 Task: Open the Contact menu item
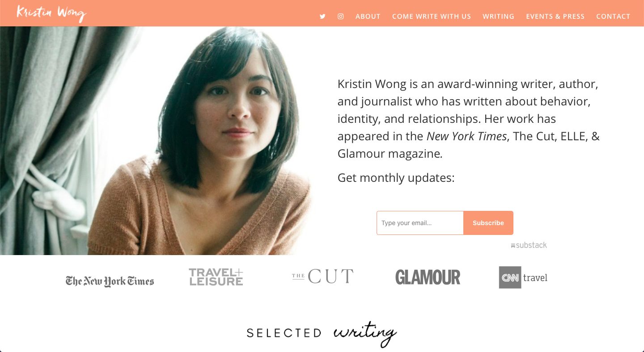[x=613, y=17]
